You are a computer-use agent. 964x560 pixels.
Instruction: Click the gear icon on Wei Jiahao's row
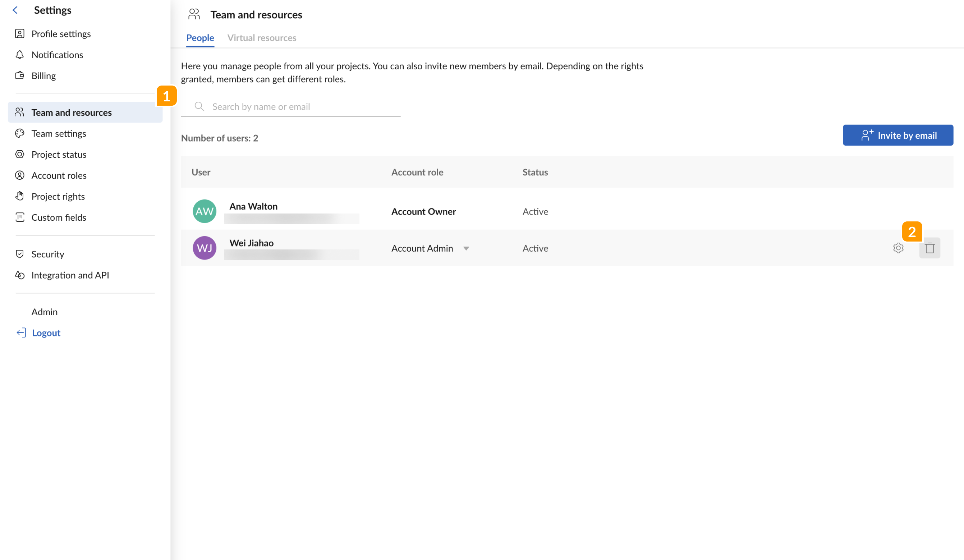tap(898, 248)
